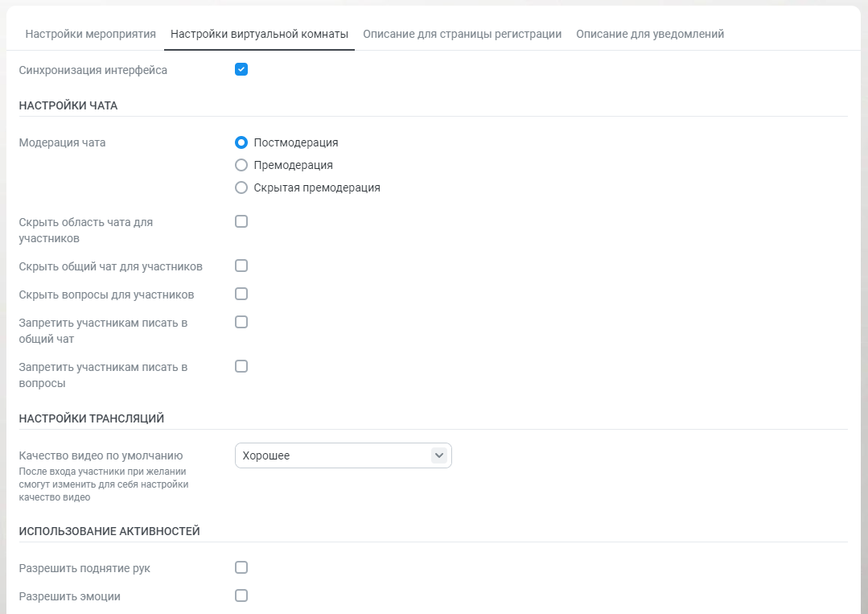Switch to Описание для страницы регистрации tab

tap(463, 35)
